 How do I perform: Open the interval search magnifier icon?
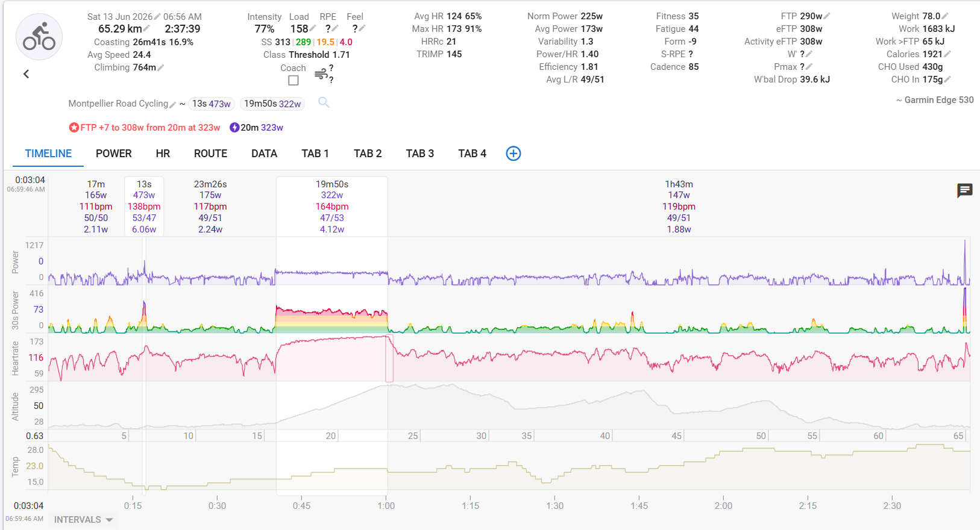pos(324,102)
